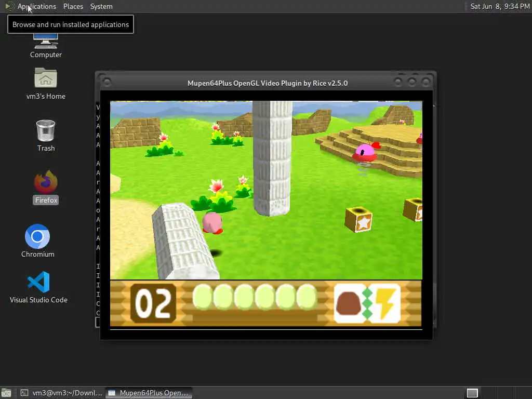This screenshot has height=399, width=532.
Task: Click the brown rock ability icon in the HUD
Action: (349, 303)
